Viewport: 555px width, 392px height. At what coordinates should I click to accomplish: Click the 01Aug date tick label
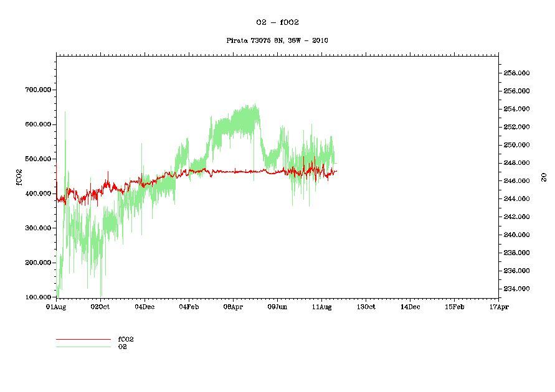56,307
